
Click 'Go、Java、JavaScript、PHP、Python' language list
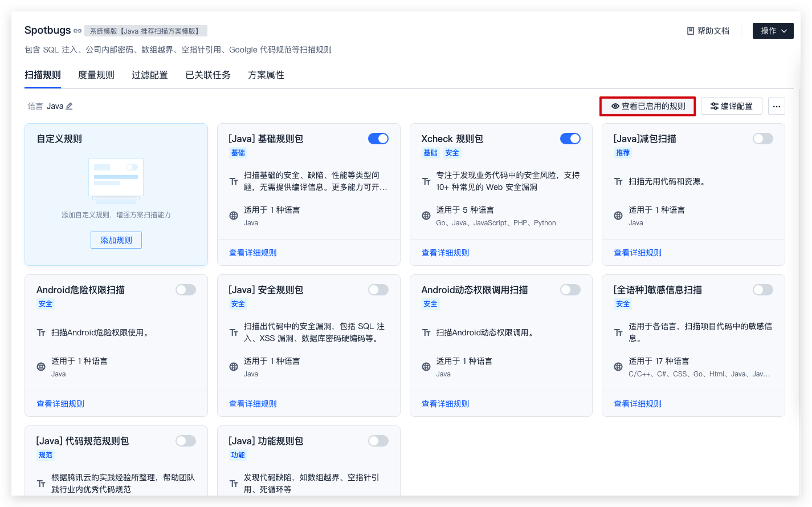(496, 223)
